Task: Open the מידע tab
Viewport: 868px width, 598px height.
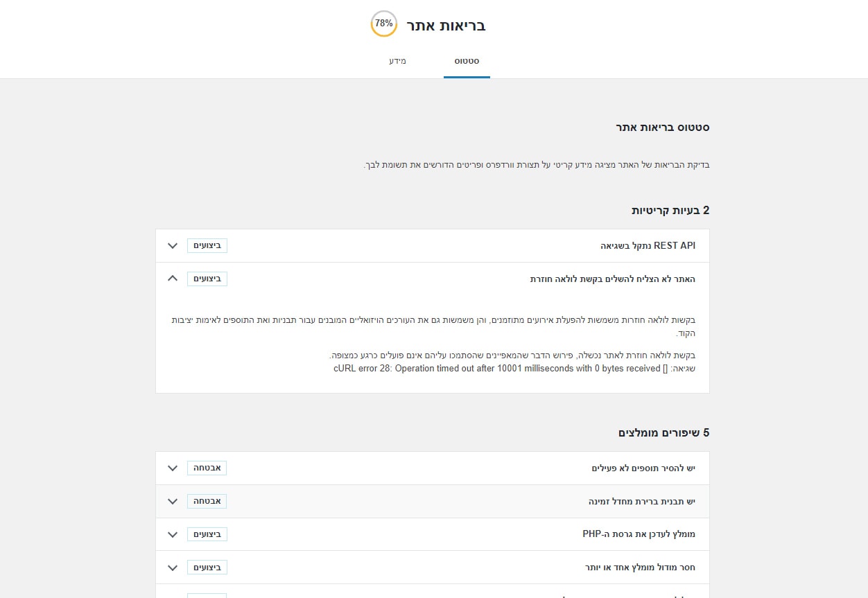Action: pyautogui.click(x=397, y=62)
